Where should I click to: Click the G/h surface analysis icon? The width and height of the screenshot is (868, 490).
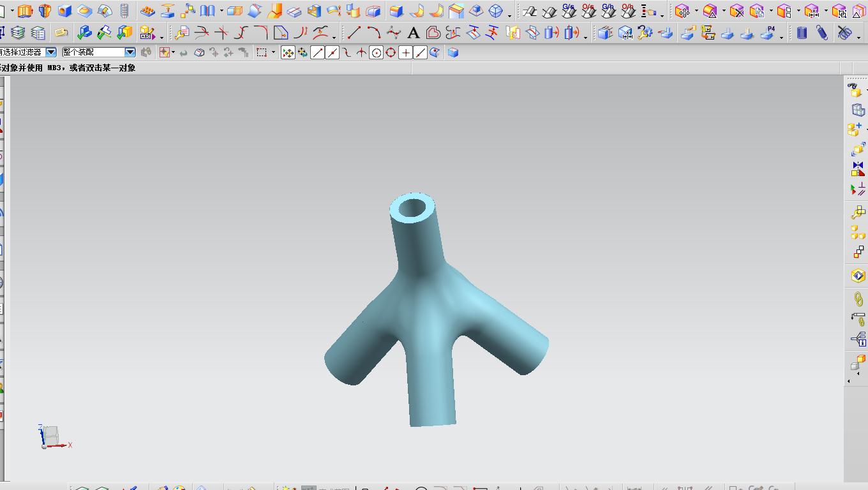tap(608, 11)
